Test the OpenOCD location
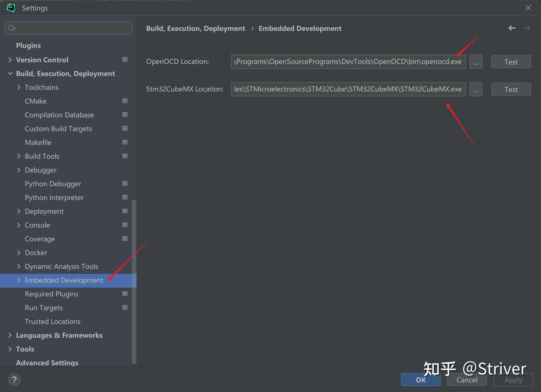541x392 pixels. [x=511, y=62]
